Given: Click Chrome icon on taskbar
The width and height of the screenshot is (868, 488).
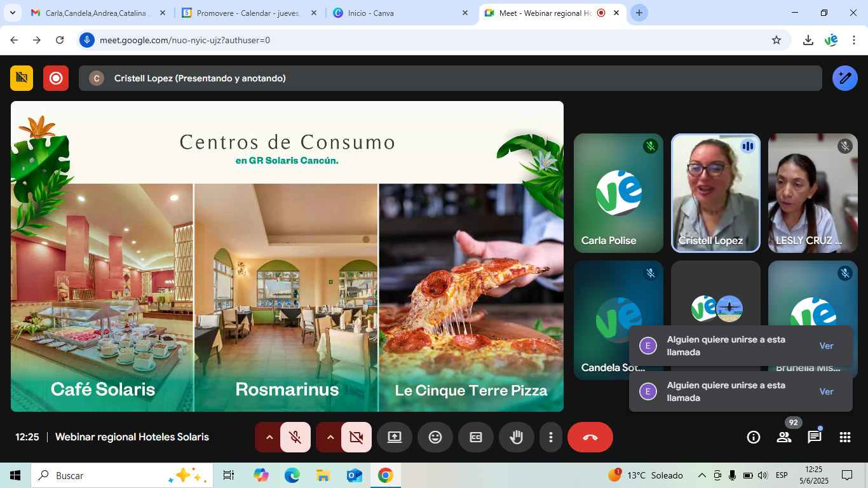Looking at the screenshot, I should click(385, 475).
